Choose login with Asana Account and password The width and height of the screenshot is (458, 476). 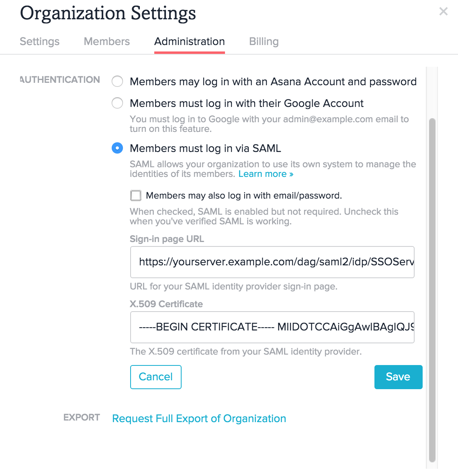pyautogui.click(x=117, y=81)
